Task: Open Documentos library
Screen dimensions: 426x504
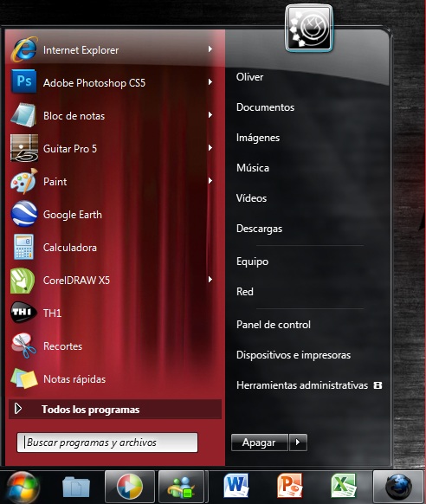Action: (265, 107)
